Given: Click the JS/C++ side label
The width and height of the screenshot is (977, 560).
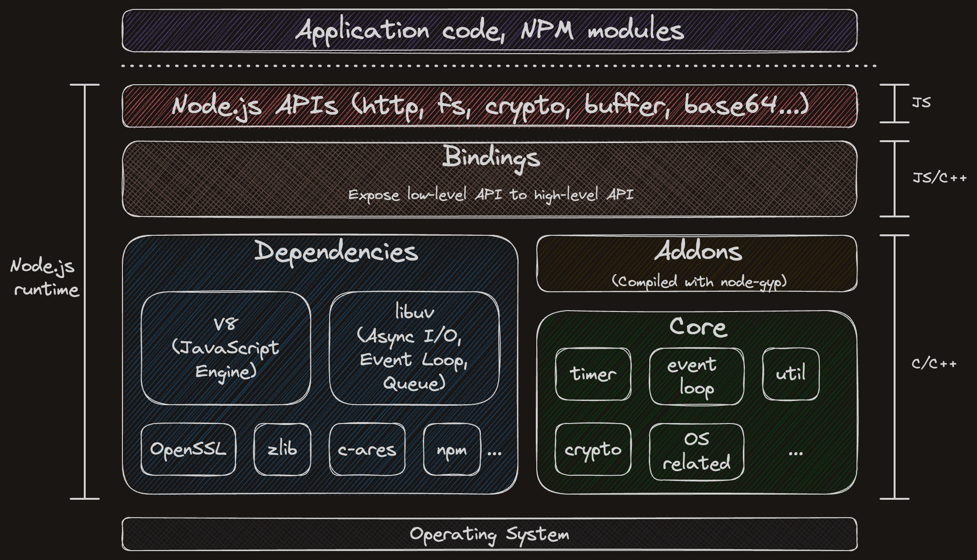Looking at the screenshot, I should pyautogui.click(x=939, y=178).
